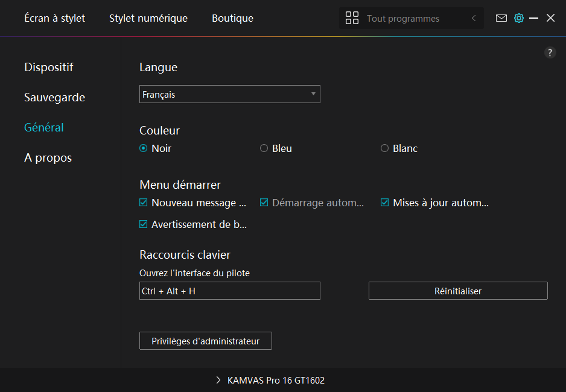
Task: Click the programs grid icon
Action: tap(352, 18)
